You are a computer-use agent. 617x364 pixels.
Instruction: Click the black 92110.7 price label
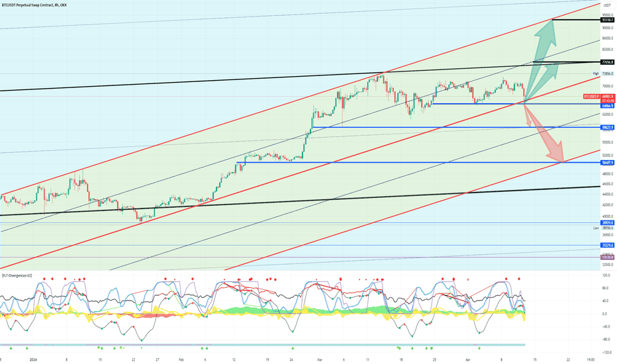(x=608, y=20)
